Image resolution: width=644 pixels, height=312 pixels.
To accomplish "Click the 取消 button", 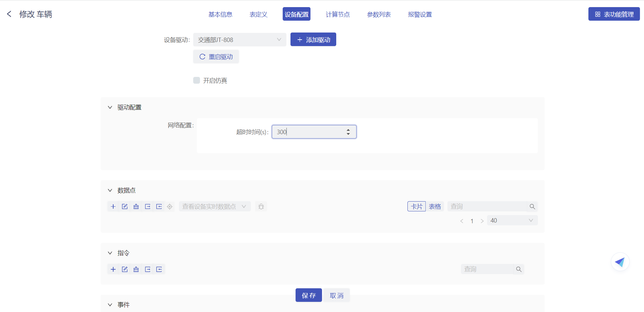I will coord(337,295).
